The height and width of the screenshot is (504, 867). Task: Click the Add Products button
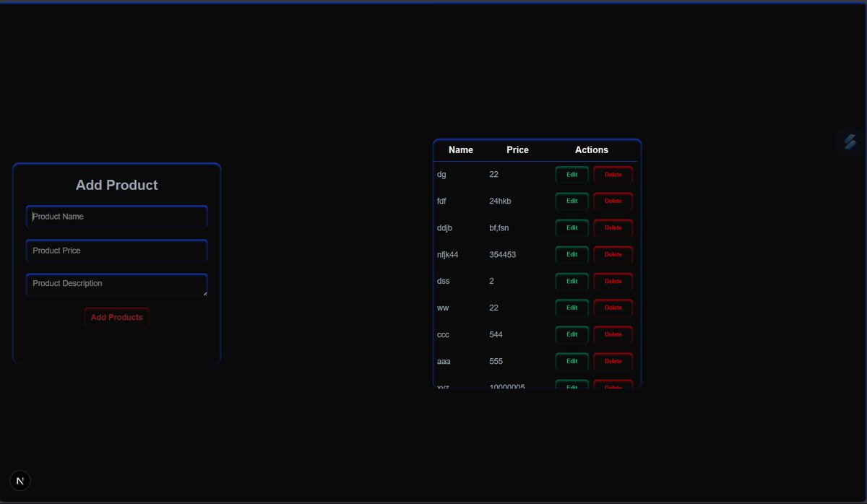pos(116,318)
